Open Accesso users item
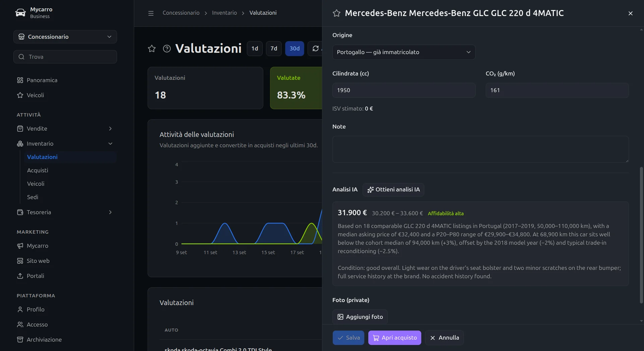The image size is (644, 351). [x=65, y=324]
